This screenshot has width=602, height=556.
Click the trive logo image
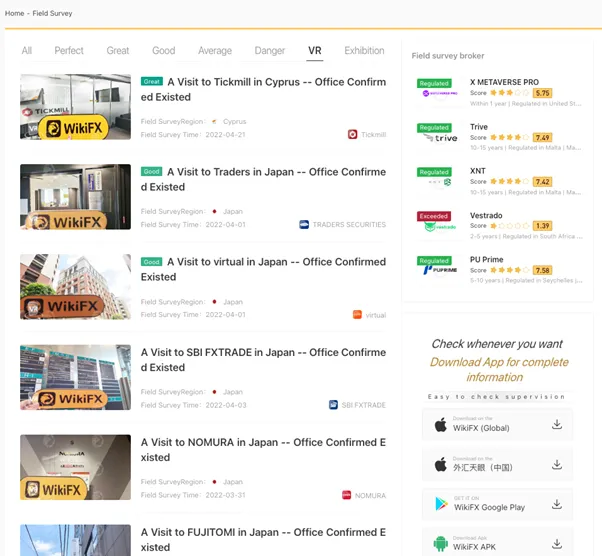click(440, 138)
